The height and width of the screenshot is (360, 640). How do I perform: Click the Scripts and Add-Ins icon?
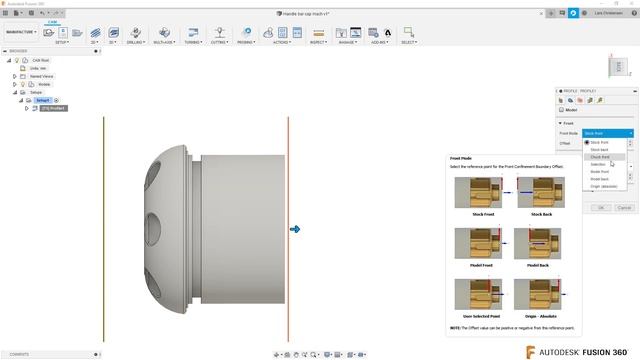373,32
